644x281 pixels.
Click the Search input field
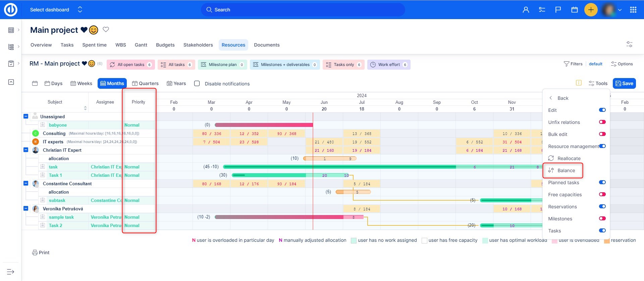pyautogui.click(x=303, y=10)
